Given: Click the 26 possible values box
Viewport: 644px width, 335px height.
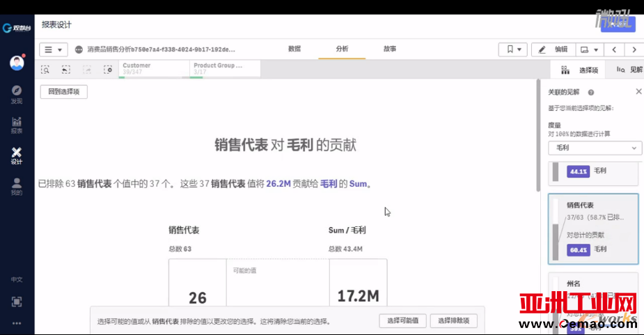Looking at the screenshot, I should [198, 283].
